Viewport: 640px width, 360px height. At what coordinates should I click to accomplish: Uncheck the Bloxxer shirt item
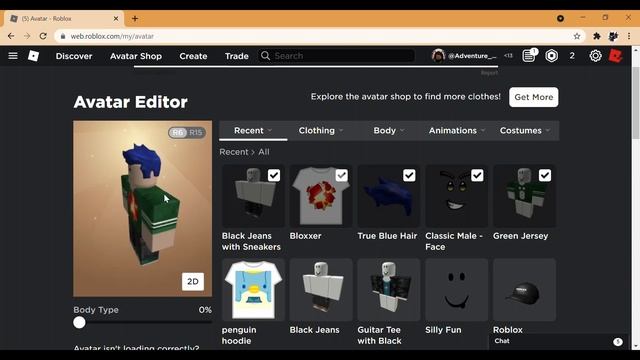tap(342, 176)
